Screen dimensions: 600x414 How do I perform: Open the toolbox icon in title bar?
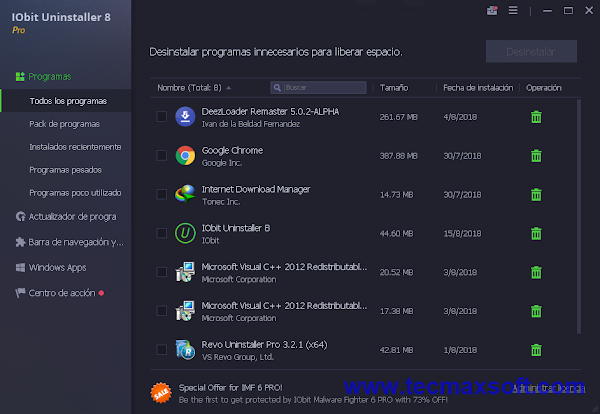tap(492, 10)
